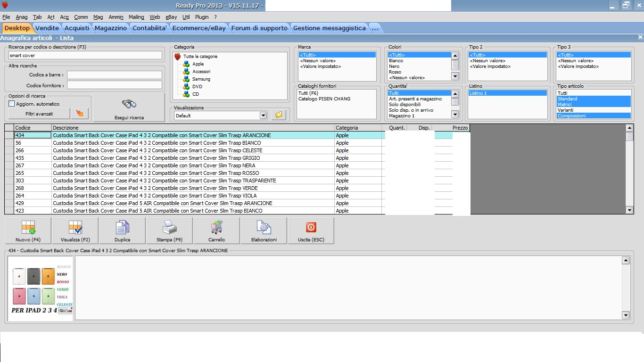Screen dimensions: 644x362
Task: Switch to the Magazzino tab
Action: pyautogui.click(x=110, y=28)
